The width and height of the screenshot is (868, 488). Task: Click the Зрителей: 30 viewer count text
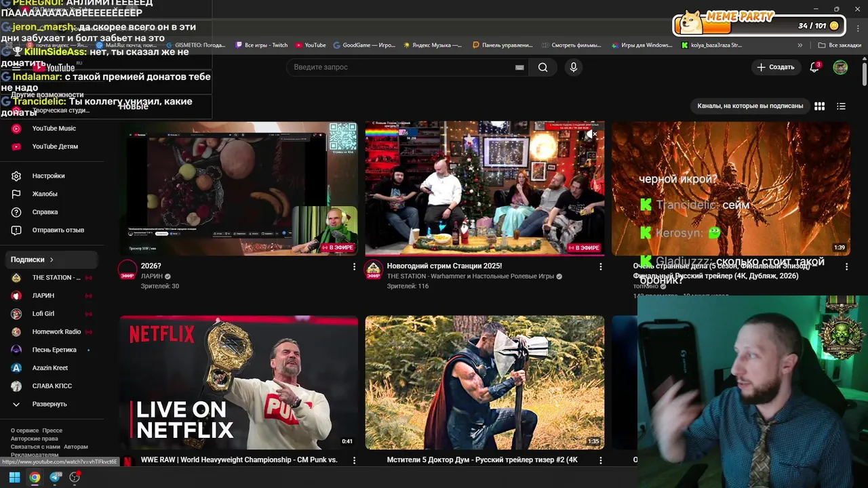coord(160,286)
